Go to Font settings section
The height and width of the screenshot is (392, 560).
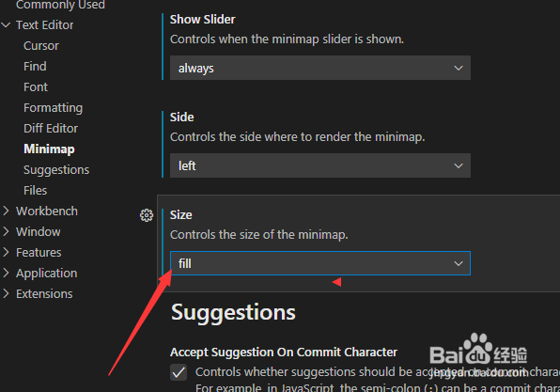(x=36, y=87)
